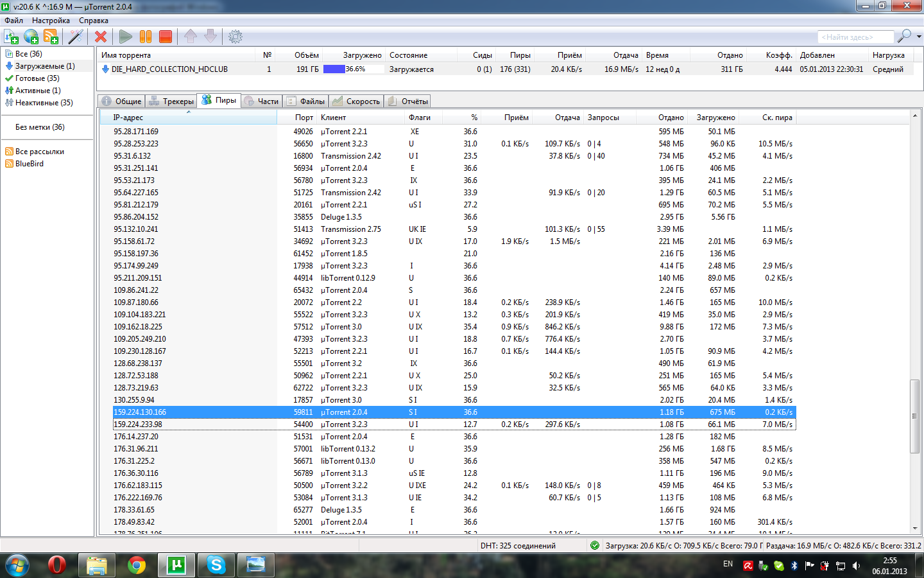Sort peers by IP-адрес column header
The width and height of the screenshot is (924, 578).
(188, 118)
